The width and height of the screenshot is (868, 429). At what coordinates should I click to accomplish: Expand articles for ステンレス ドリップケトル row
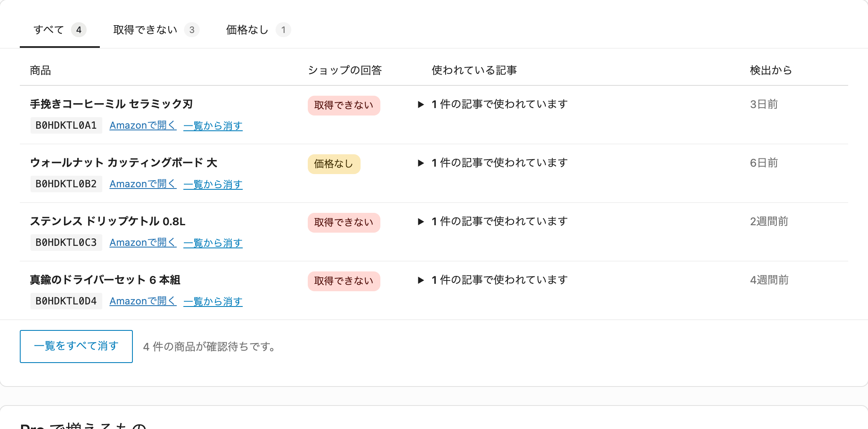[x=493, y=222]
